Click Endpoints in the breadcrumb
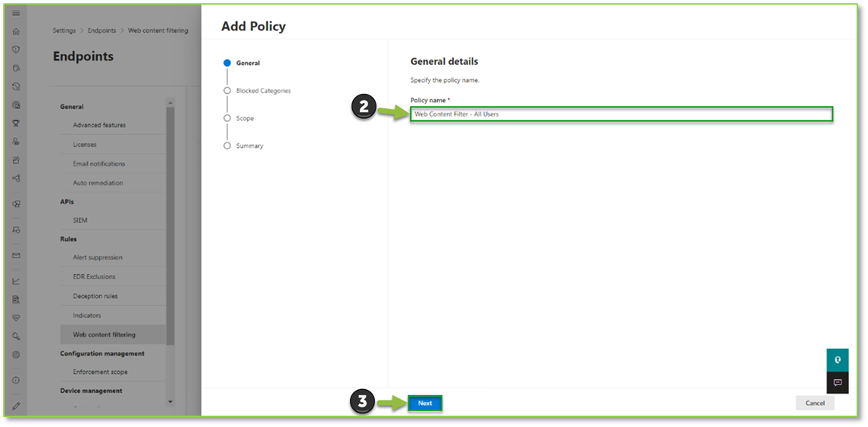The image size is (868, 427). pos(102,31)
